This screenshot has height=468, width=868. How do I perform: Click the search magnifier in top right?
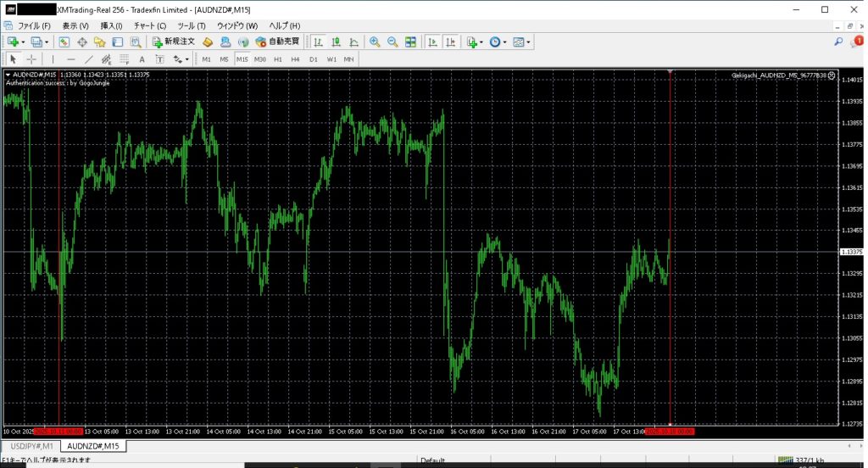[838, 42]
